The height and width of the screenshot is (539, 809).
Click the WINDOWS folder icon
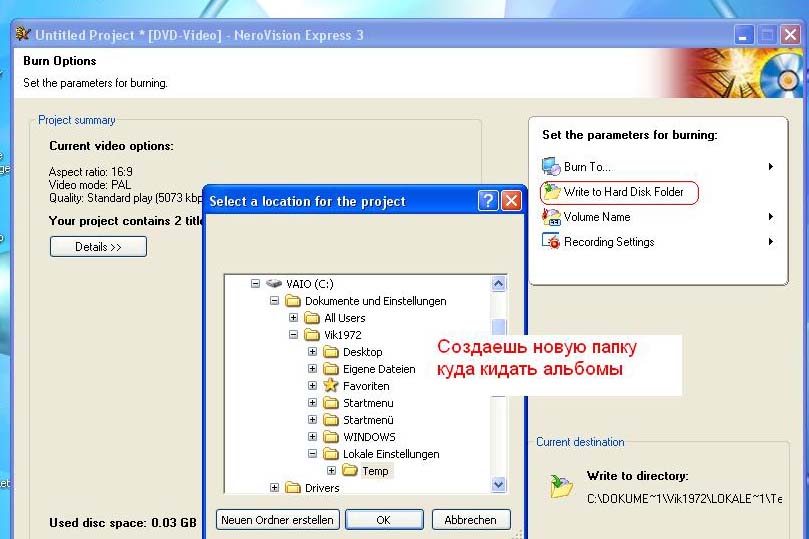click(x=331, y=437)
